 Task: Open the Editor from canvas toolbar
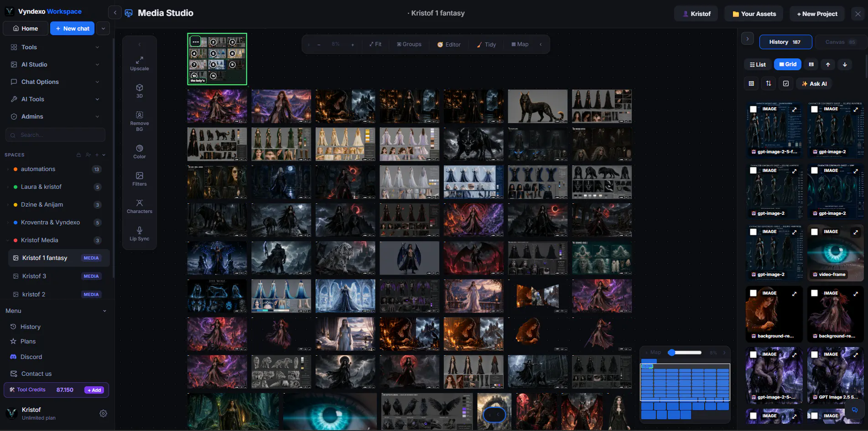tap(449, 44)
